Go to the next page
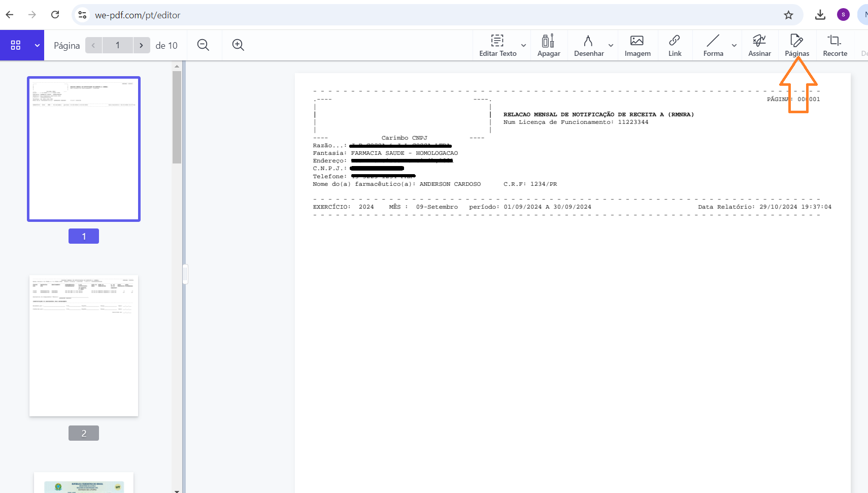The height and width of the screenshot is (493, 868). click(142, 45)
